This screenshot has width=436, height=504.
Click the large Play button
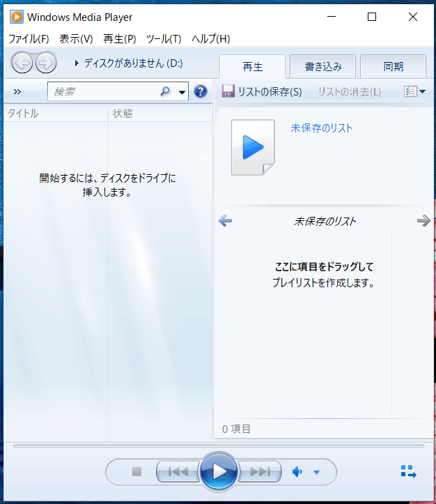219,471
